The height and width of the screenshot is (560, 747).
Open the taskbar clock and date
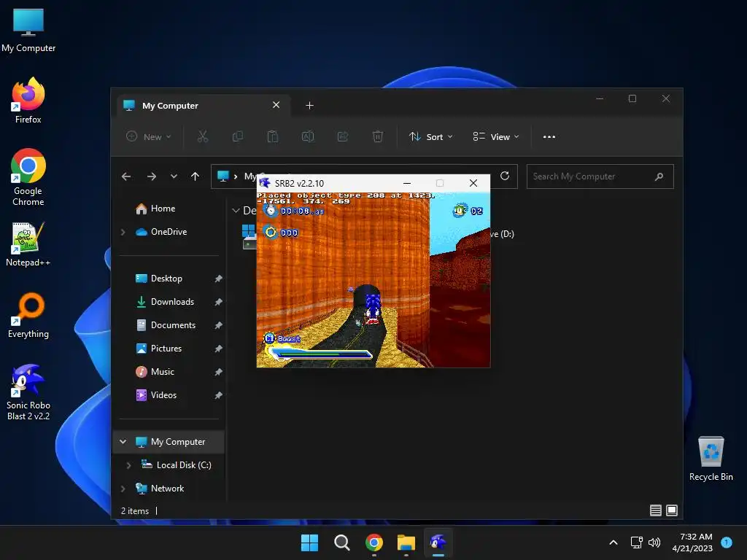(x=692, y=542)
